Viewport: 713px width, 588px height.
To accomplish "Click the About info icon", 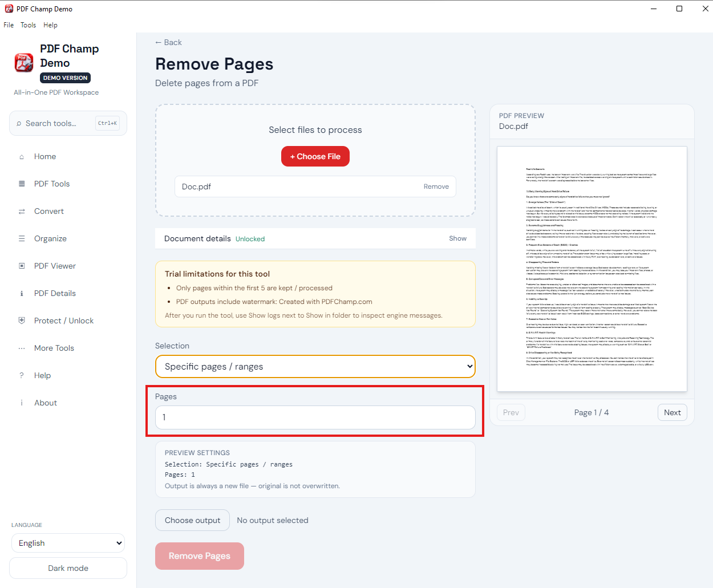I will (22, 403).
